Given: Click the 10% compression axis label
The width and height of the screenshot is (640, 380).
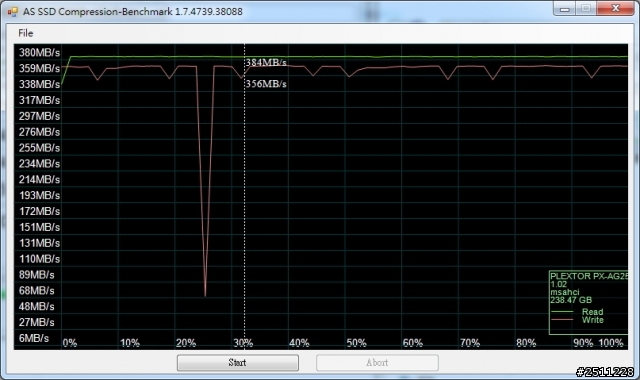Looking at the screenshot, I should point(130,343).
